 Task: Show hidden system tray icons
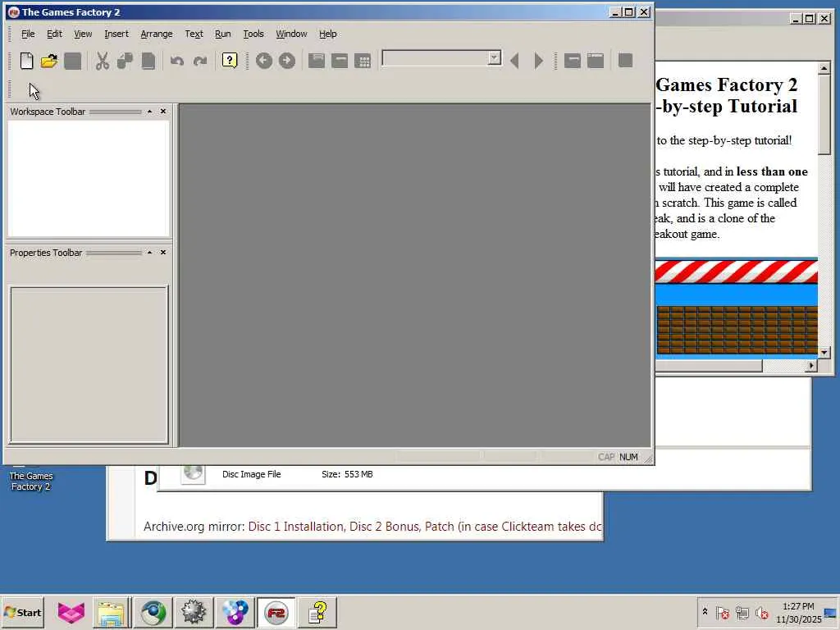point(705,612)
